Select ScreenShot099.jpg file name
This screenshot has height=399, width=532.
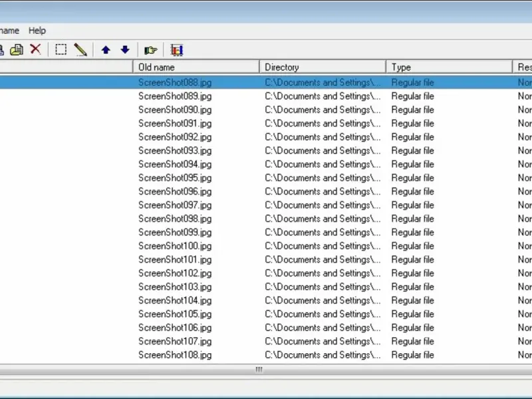[175, 232]
